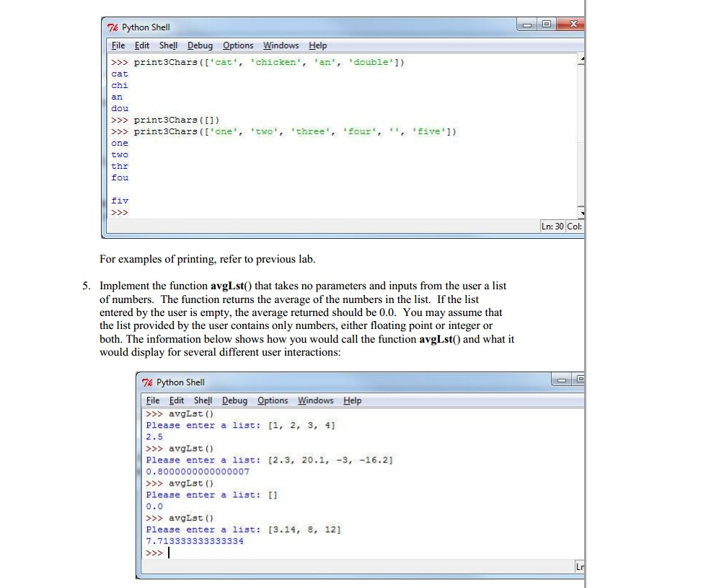Open the File menu in the top shell
The height and width of the screenshot is (588, 727).
tap(118, 45)
